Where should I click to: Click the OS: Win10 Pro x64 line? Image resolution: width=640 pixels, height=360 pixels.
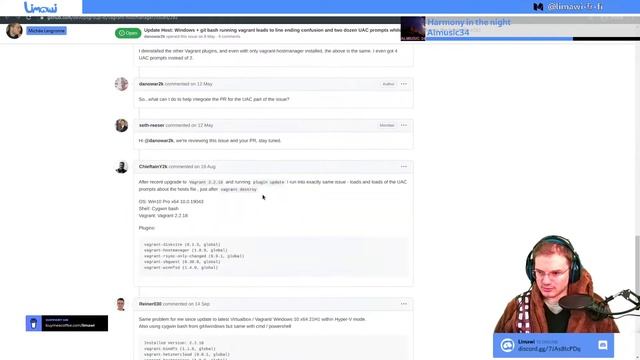171,202
